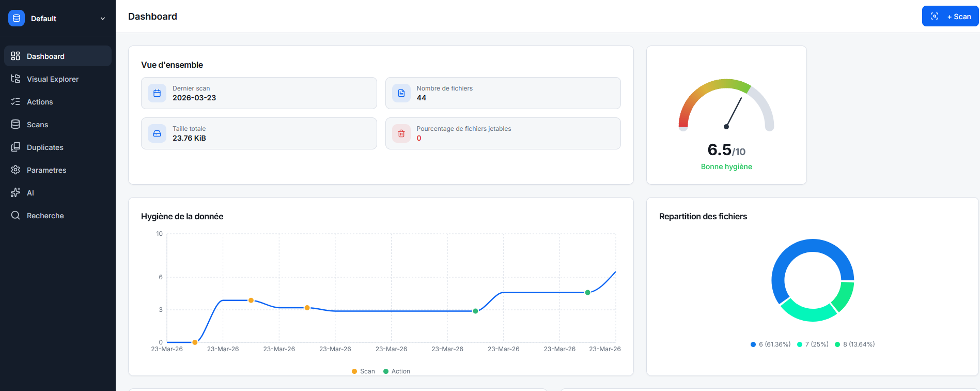Expand the Default workspace dropdown chevron
The height and width of the screenshot is (391, 980).
(103, 19)
